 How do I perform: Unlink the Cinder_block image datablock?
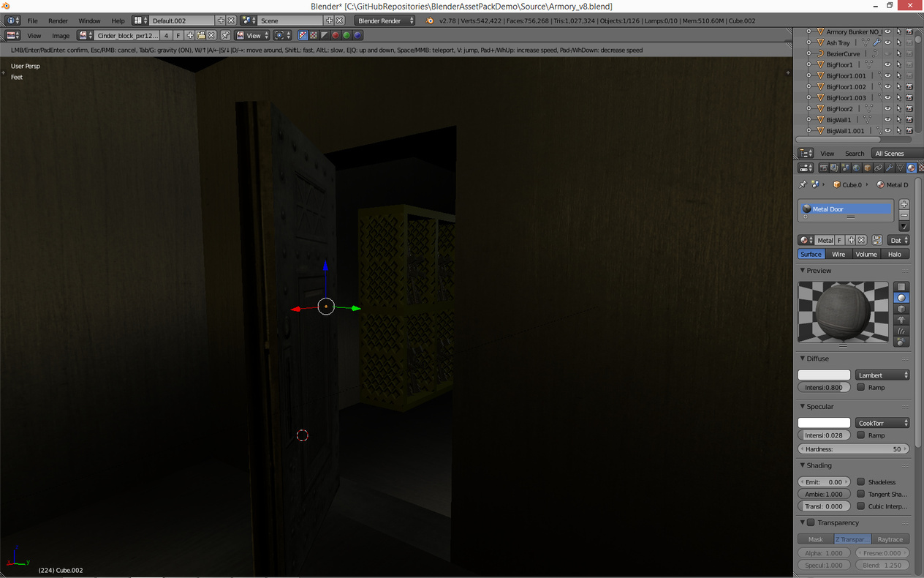(x=211, y=35)
